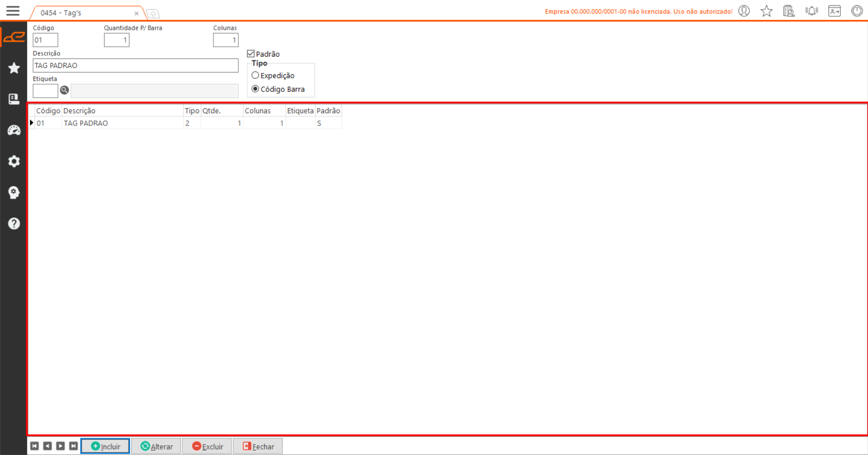Screen dimensions: 868x455
Task: Click the help question mark icon
Action: pyautogui.click(x=14, y=224)
